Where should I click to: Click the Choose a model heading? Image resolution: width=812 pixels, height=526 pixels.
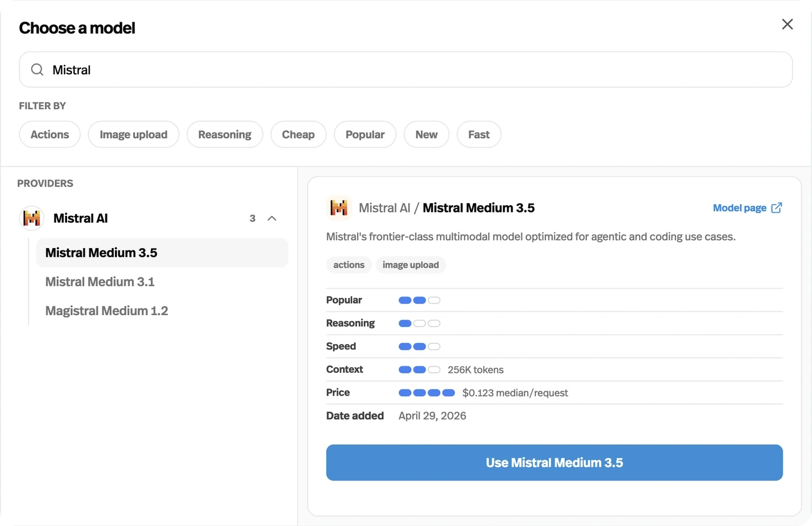tap(77, 28)
